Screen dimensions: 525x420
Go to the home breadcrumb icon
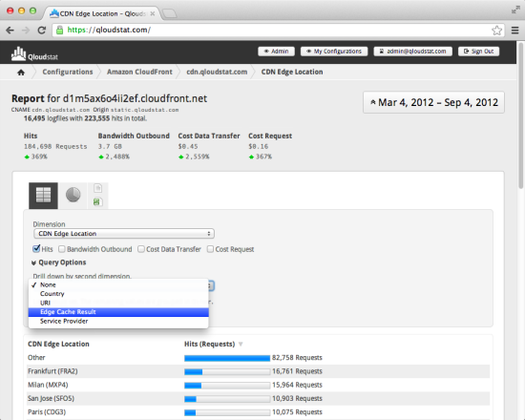21,72
